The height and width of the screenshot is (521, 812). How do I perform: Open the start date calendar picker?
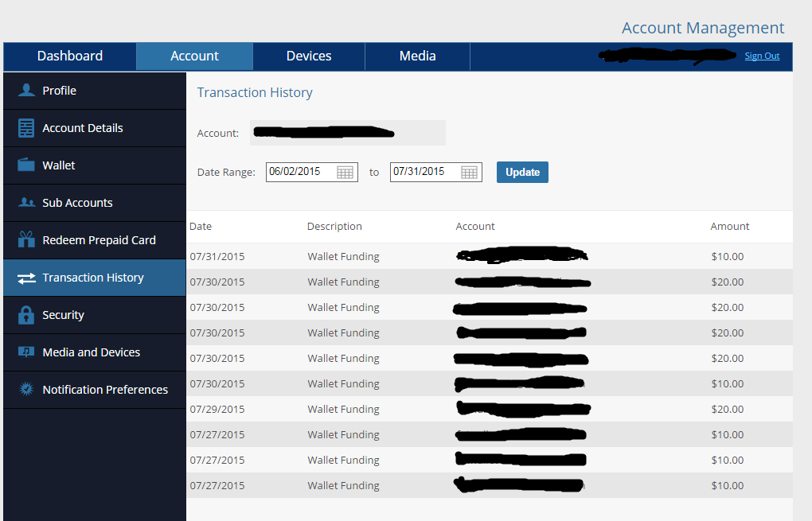coord(345,173)
